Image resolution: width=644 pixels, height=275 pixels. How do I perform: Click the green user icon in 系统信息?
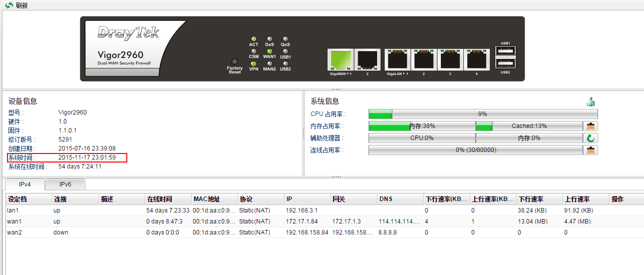(591, 101)
